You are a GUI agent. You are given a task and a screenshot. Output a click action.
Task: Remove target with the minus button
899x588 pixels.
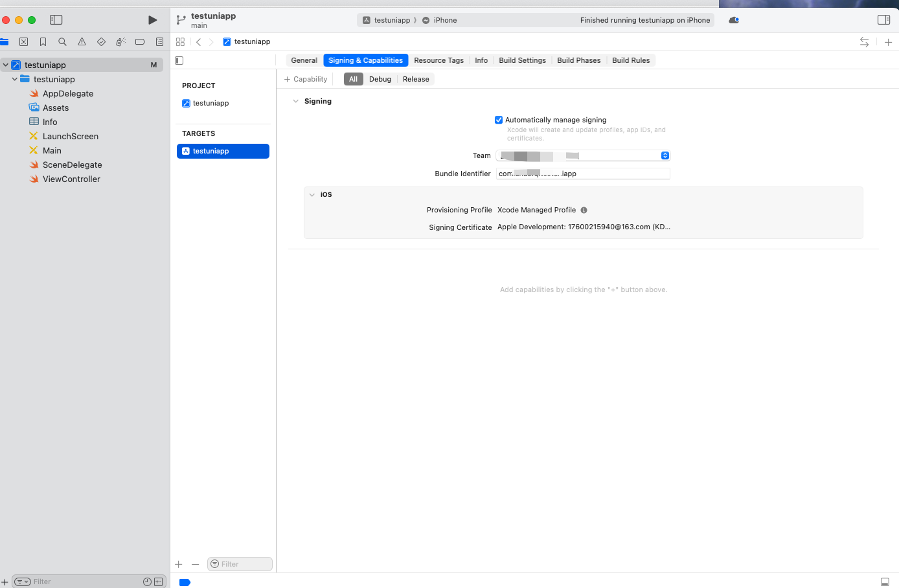(x=195, y=564)
